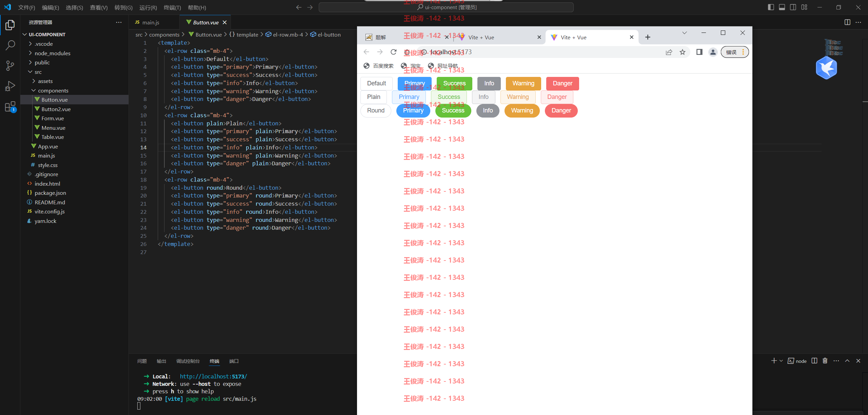Open the Explorer view in activity bar
The image size is (868, 415).
pos(10,25)
